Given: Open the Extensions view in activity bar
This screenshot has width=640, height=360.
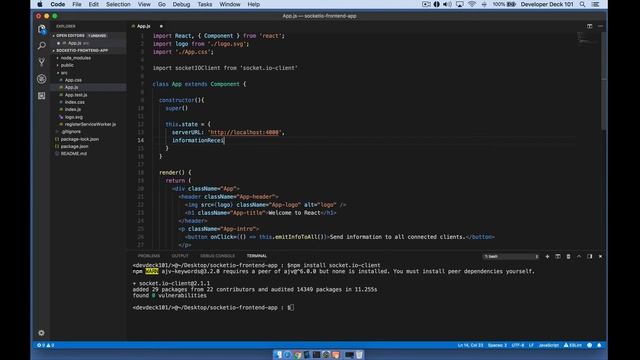Looking at the screenshot, I should click(x=42, y=96).
